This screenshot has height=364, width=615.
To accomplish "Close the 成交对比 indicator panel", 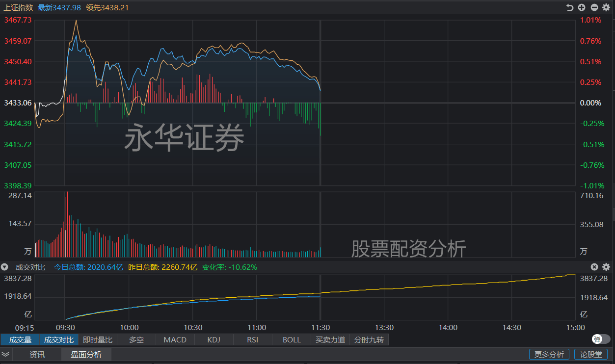I will coord(594,267).
